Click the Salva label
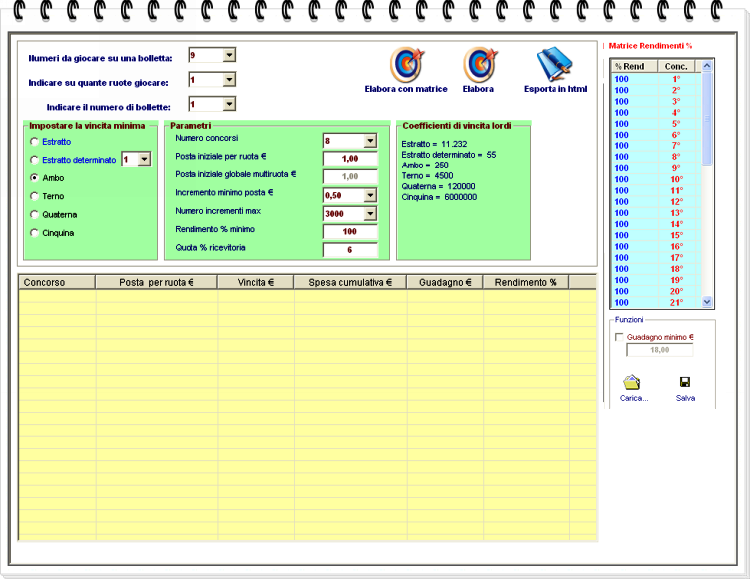The width and height of the screenshot is (750, 579). (685, 398)
